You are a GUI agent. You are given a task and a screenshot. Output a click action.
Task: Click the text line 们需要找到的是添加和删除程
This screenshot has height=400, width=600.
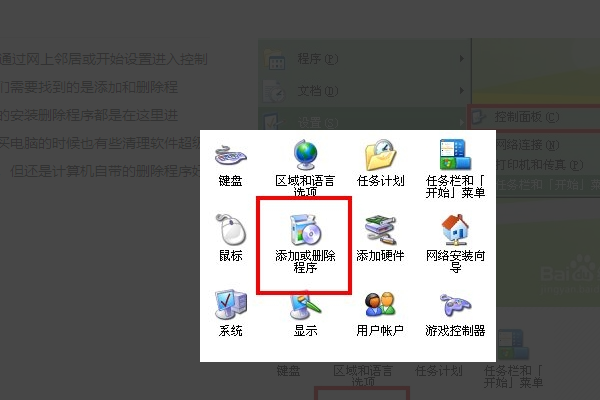[x=89, y=87]
